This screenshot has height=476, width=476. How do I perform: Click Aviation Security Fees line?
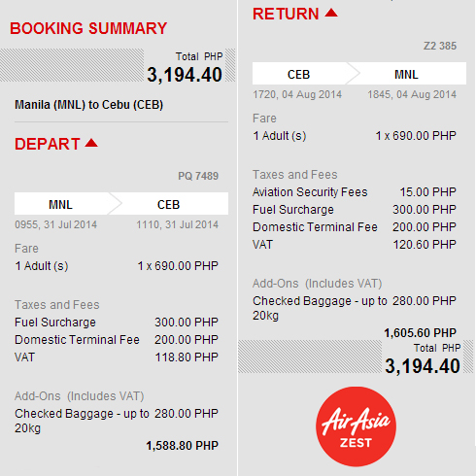[355, 192]
